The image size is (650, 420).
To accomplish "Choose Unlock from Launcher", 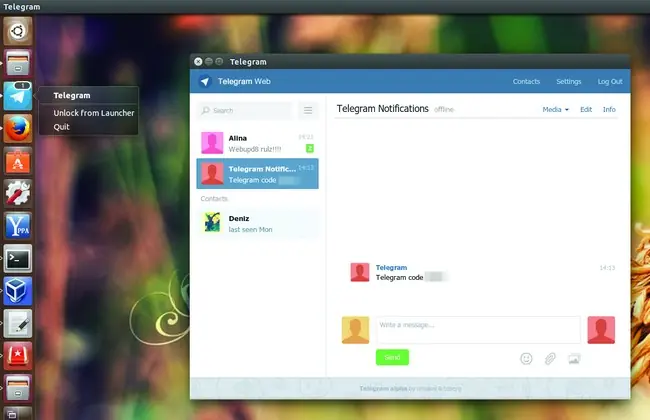I will click(x=94, y=113).
